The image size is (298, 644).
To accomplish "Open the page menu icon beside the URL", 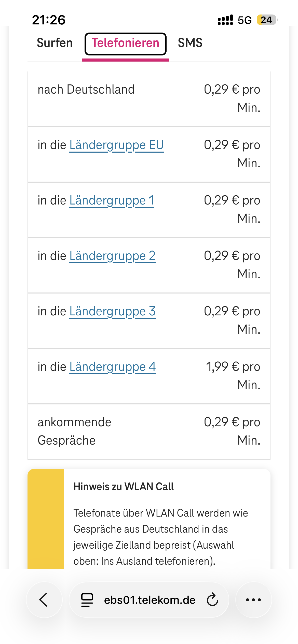I will pos(87,600).
